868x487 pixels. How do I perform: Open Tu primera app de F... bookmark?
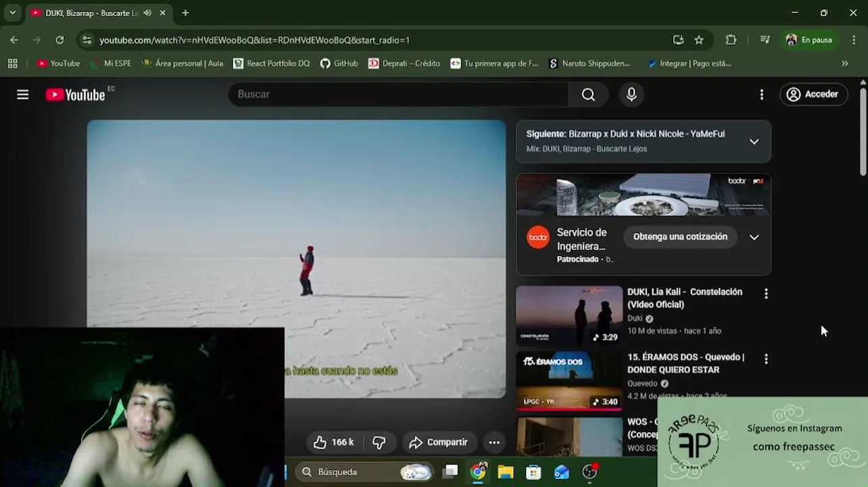(x=494, y=64)
